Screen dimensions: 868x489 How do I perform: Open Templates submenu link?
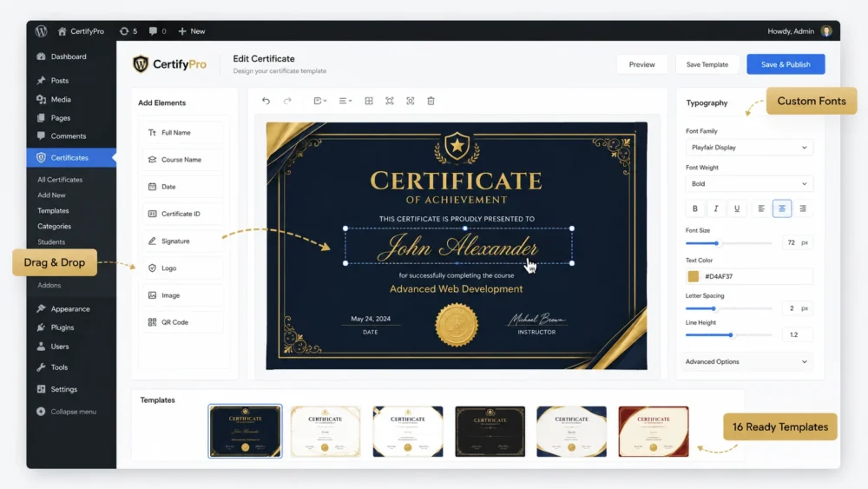(x=53, y=210)
